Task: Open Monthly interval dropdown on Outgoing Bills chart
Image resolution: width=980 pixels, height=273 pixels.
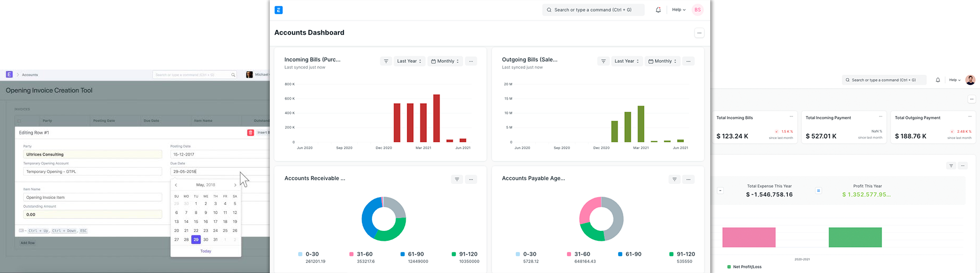Action: (x=662, y=61)
